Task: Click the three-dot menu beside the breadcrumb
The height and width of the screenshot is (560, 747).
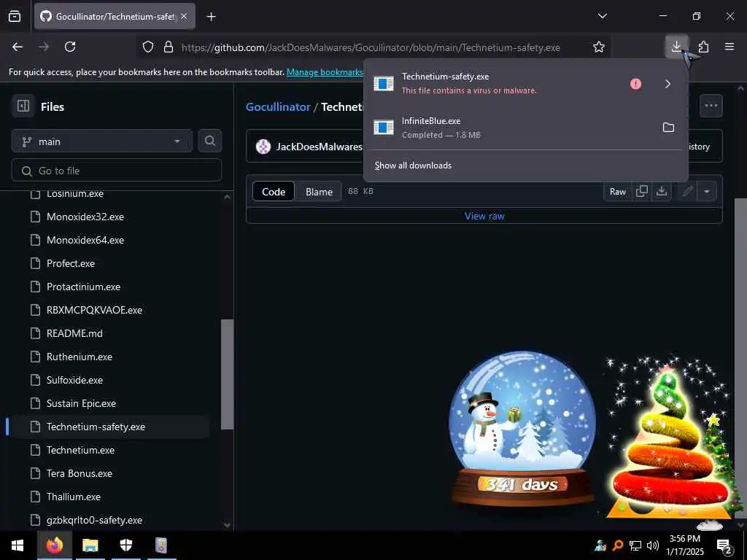Action: click(711, 106)
